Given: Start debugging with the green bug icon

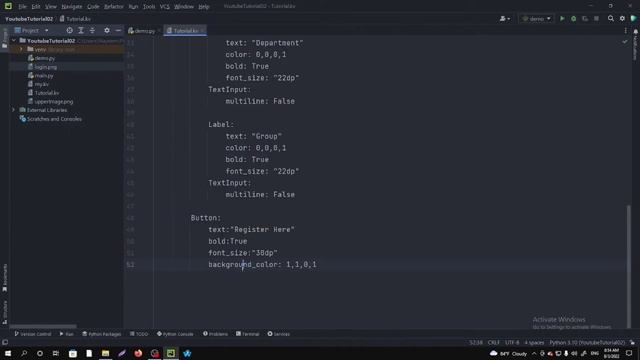Looking at the screenshot, I should (x=573, y=18).
